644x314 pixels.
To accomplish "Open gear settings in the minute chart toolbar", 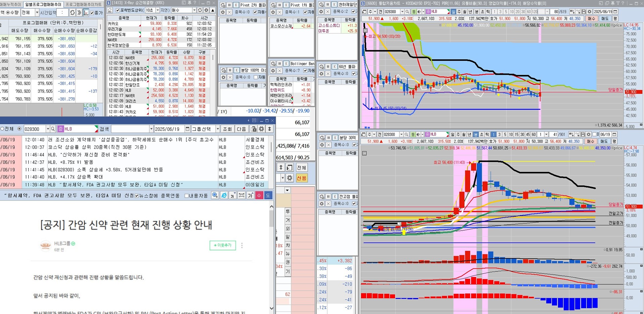I will pyautogui.click(x=589, y=134).
